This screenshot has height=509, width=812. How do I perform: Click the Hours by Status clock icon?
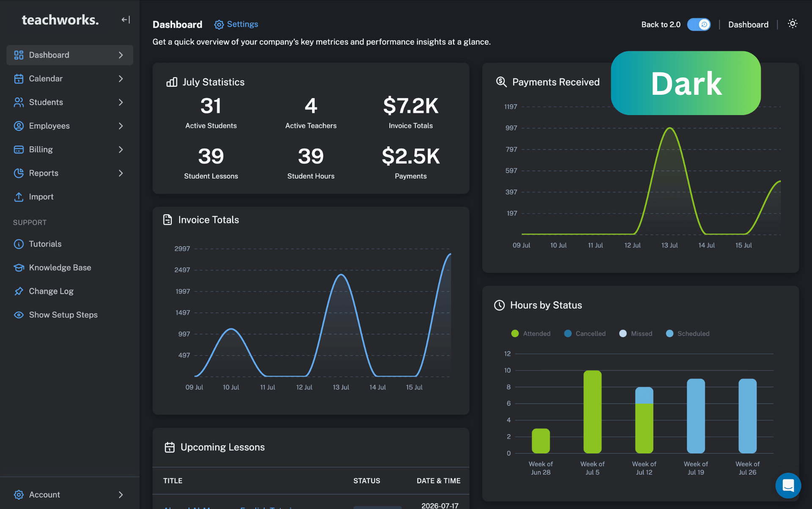coord(499,305)
